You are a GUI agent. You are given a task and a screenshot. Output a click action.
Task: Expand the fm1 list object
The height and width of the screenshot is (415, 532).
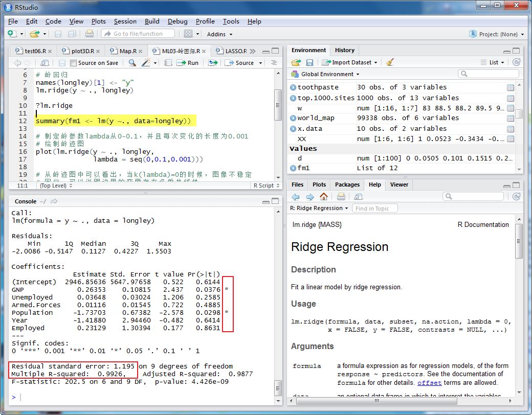coord(293,168)
